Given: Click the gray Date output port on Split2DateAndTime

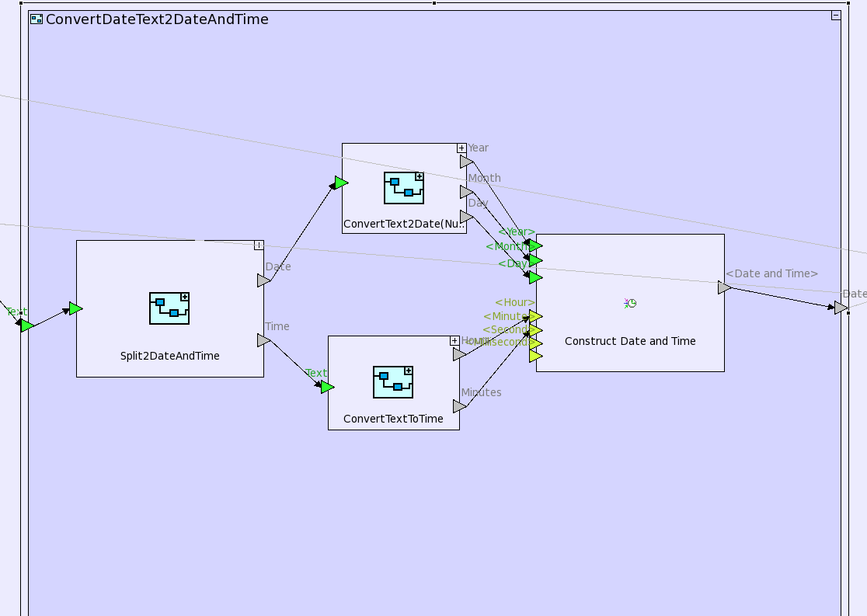Looking at the screenshot, I should click(x=263, y=280).
